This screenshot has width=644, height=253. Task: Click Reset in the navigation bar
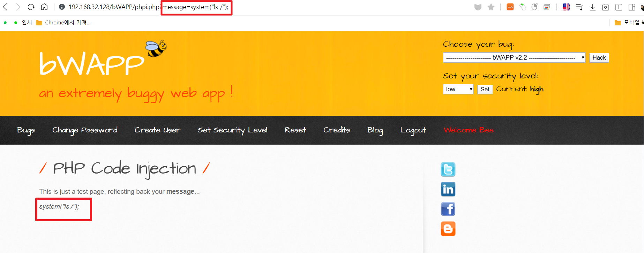tap(295, 130)
